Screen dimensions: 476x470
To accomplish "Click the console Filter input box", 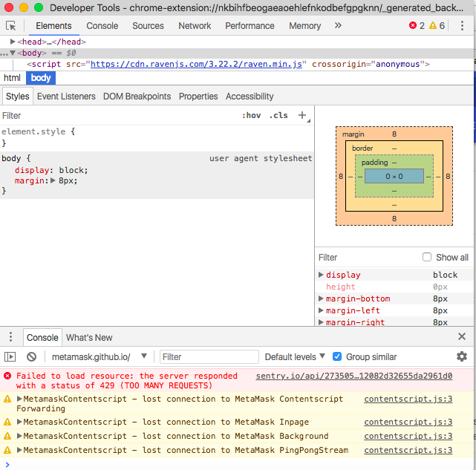I will click(209, 356).
